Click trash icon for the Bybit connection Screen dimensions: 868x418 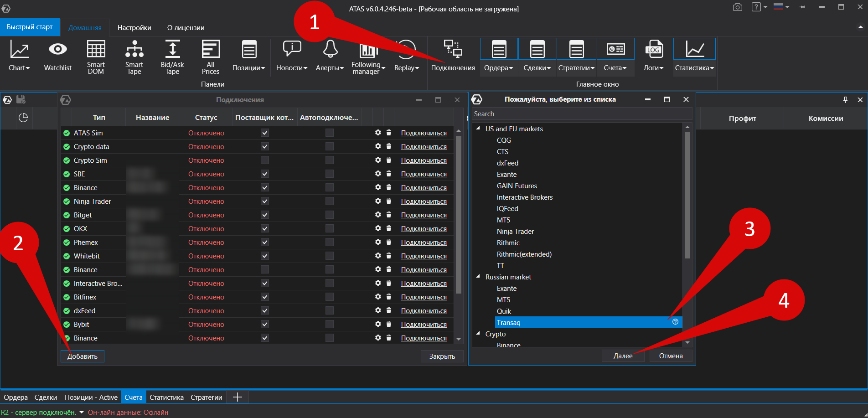389,324
